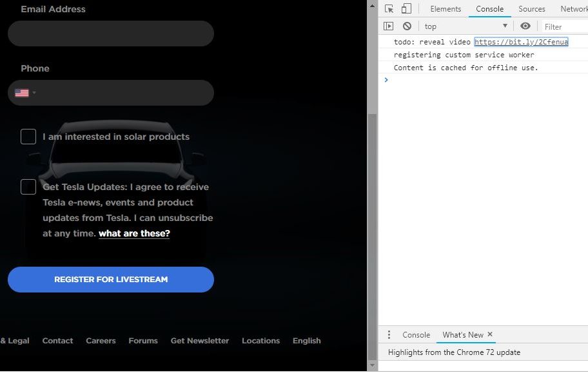Click the console prompt chevron

click(x=386, y=79)
